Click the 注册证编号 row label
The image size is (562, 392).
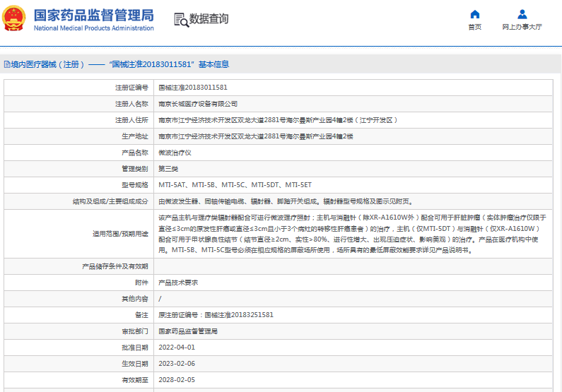coord(131,88)
